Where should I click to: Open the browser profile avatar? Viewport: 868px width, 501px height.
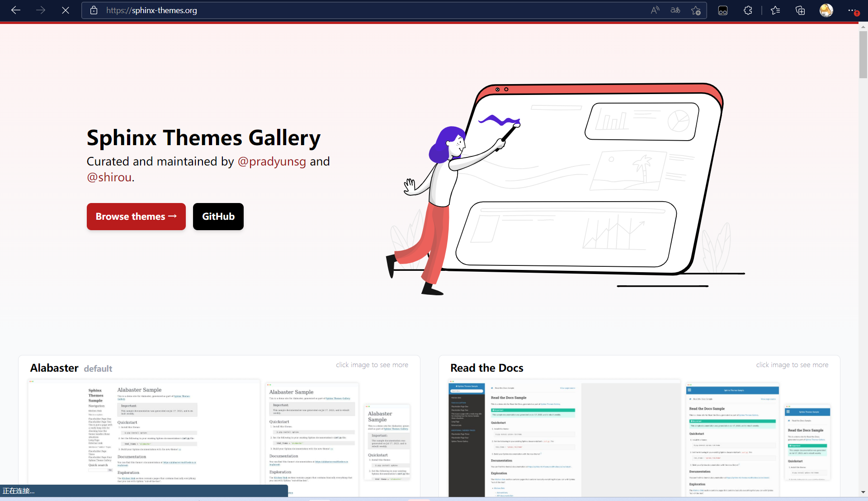826,10
